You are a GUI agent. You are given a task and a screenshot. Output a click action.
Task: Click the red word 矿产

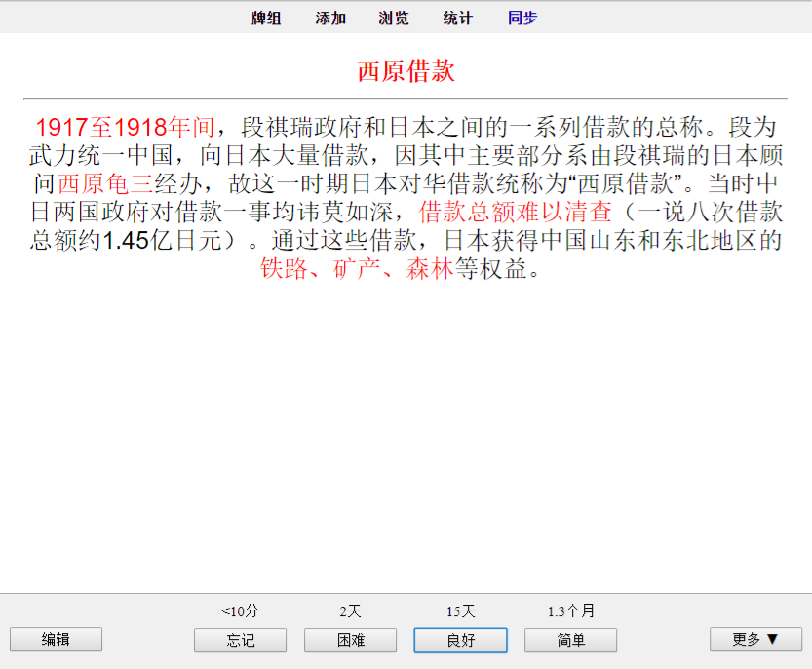[357, 268]
